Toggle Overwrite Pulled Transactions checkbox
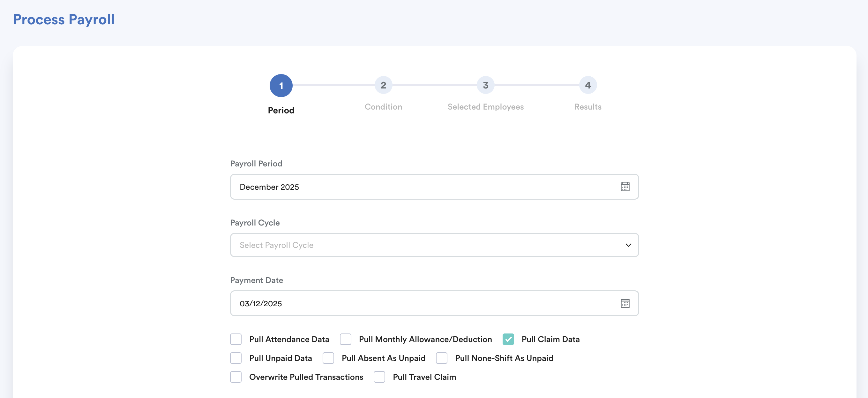 (x=236, y=377)
